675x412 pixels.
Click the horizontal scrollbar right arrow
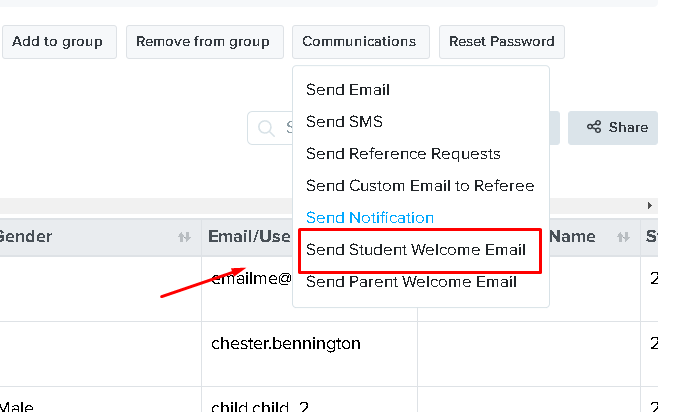click(650, 206)
